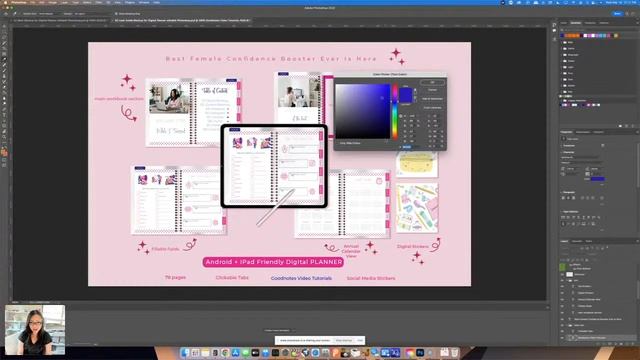640x360 pixels.
Task: Click Add to Swatches button
Action: click(433, 99)
